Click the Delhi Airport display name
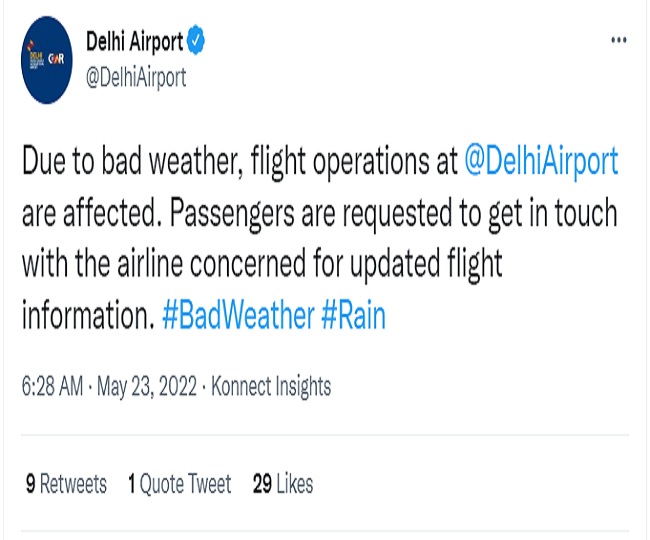This screenshot has height=540, width=650. click(x=134, y=41)
